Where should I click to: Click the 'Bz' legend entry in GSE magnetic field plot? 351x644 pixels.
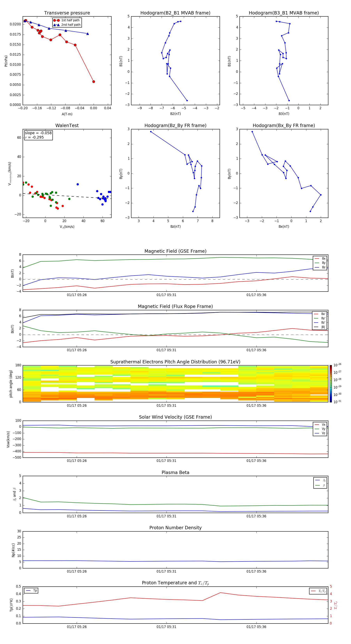tap(320, 267)
